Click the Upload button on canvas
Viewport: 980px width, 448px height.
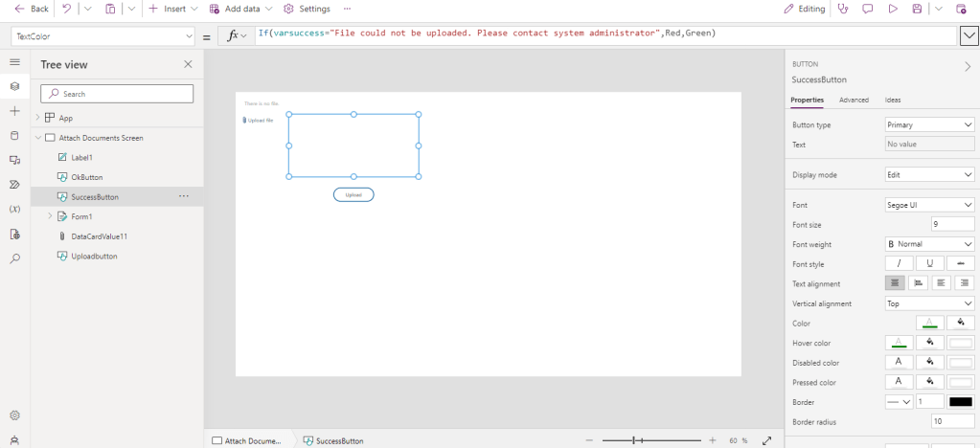point(353,194)
